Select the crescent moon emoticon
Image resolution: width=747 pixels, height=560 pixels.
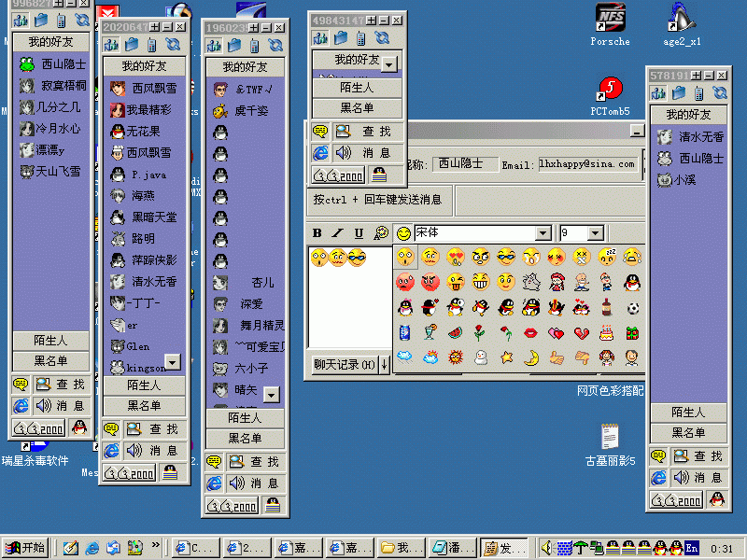tap(531, 357)
